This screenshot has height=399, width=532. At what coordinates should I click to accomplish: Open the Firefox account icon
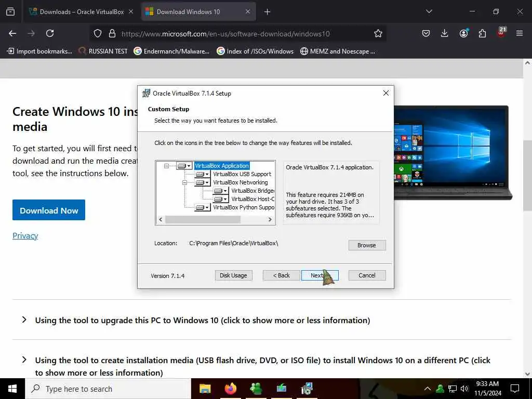[x=463, y=33]
